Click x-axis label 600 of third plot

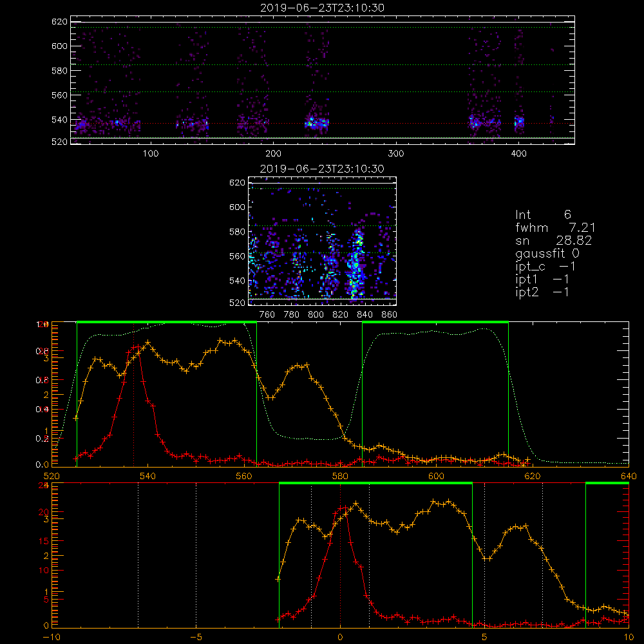point(436,476)
